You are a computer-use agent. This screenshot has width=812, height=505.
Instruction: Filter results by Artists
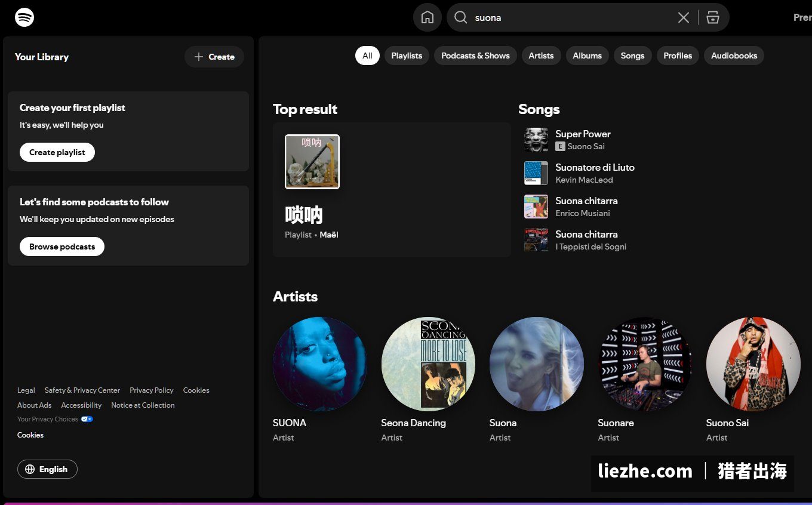pos(541,56)
